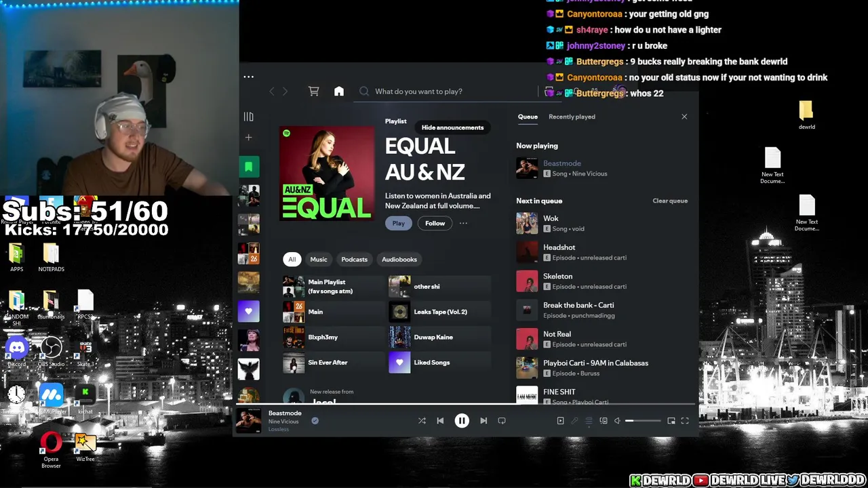This screenshot has height=488, width=868.
Task: Close the Queue panel
Action: [x=684, y=117]
